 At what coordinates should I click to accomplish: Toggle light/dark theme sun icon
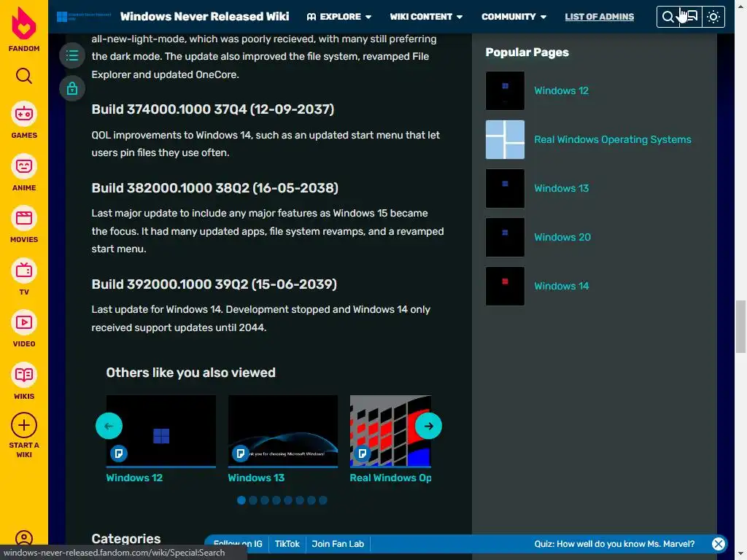click(x=713, y=17)
